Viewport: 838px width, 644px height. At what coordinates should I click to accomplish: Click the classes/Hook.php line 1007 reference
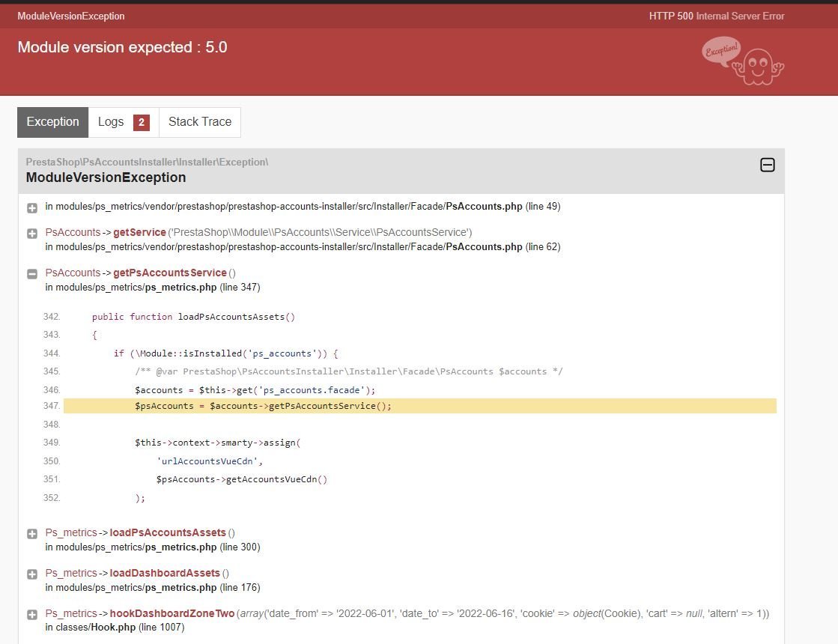[115, 628]
